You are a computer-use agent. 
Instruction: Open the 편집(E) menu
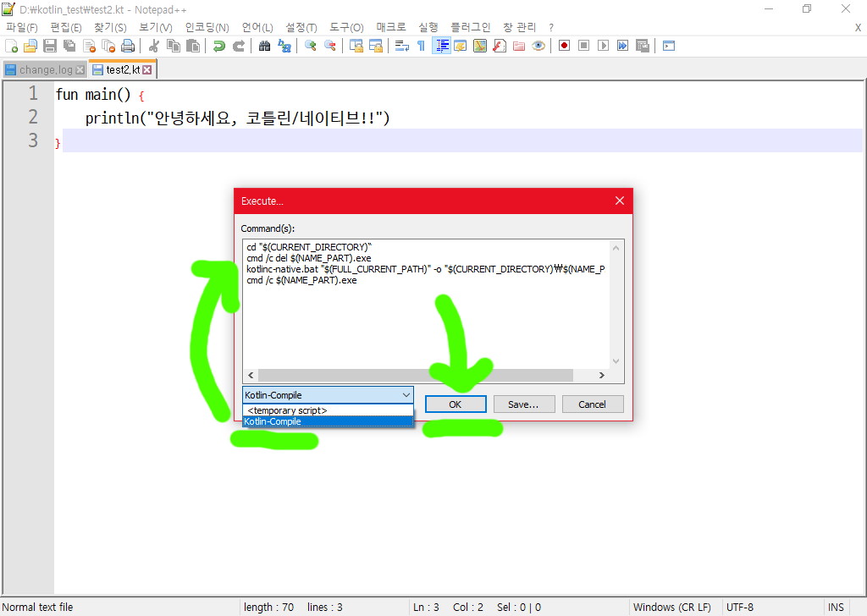coord(66,27)
